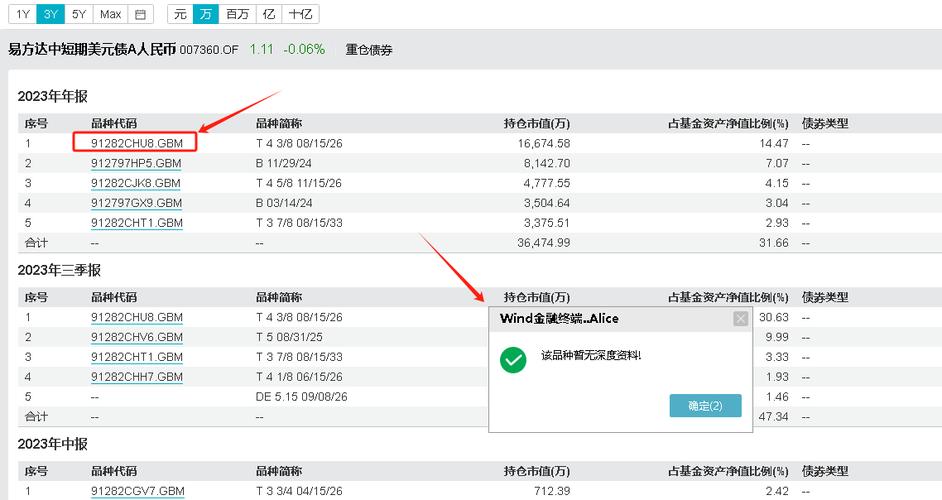The width and height of the screenshot is (942, 500).
Task: Close the Wind金融终端 dialog with X
Action: pos(741,319)
